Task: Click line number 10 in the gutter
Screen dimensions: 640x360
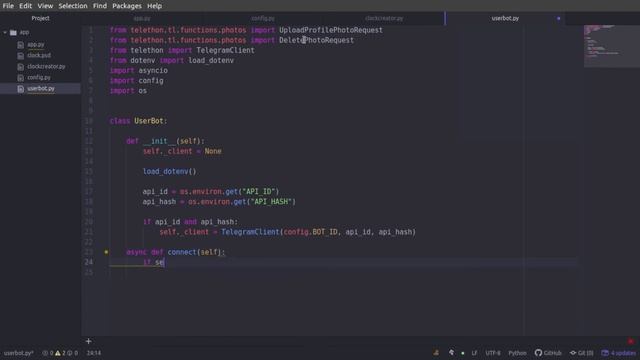Action: (x=89, y=121)
